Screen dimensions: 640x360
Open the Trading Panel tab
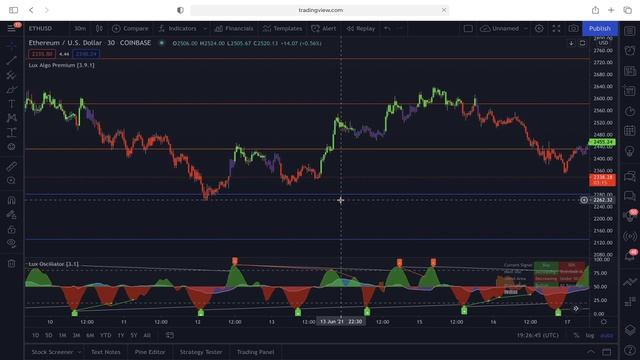tap(256, 352)
